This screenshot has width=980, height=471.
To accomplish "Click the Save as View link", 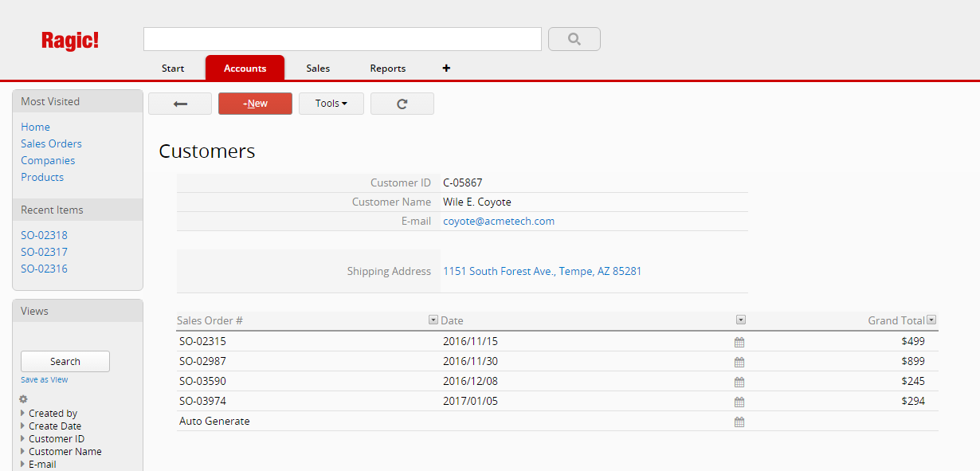I will 44,379.
